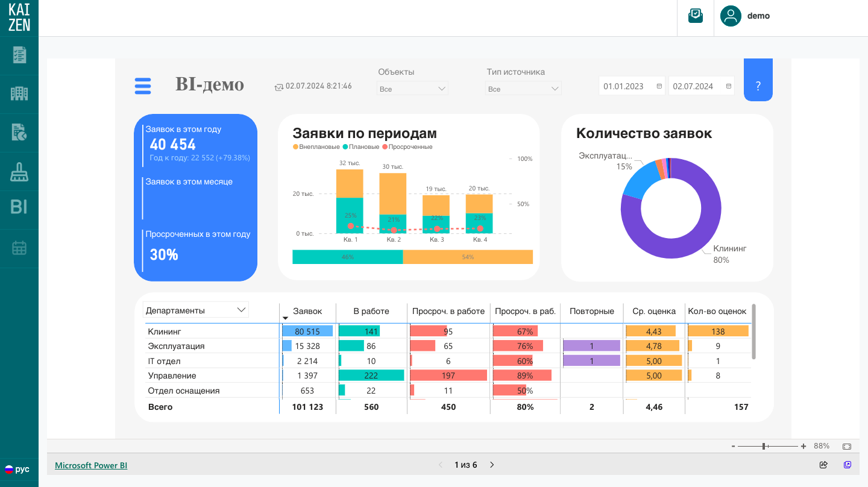
Task: Go to next report page
Action: (492, 465)
